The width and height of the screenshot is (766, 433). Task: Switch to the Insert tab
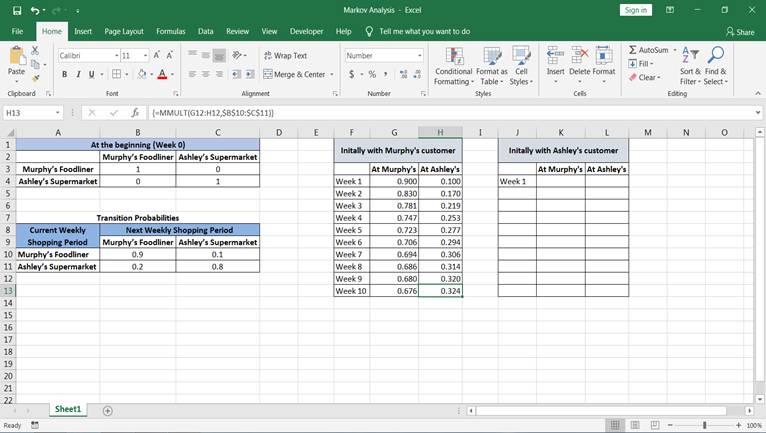click(83, 31)
